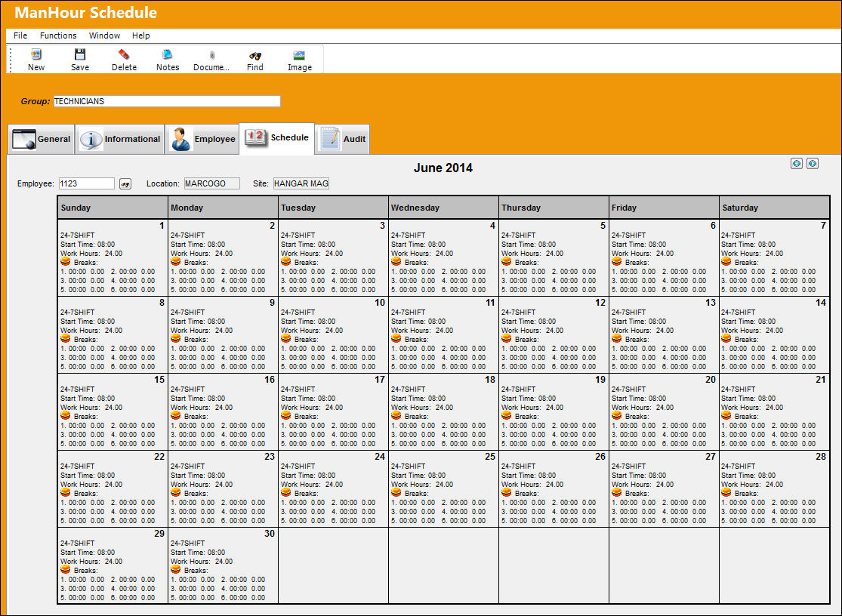Open the Window menu
The width and height of the screenshot is (842, 616).
[x=104, y=35]
